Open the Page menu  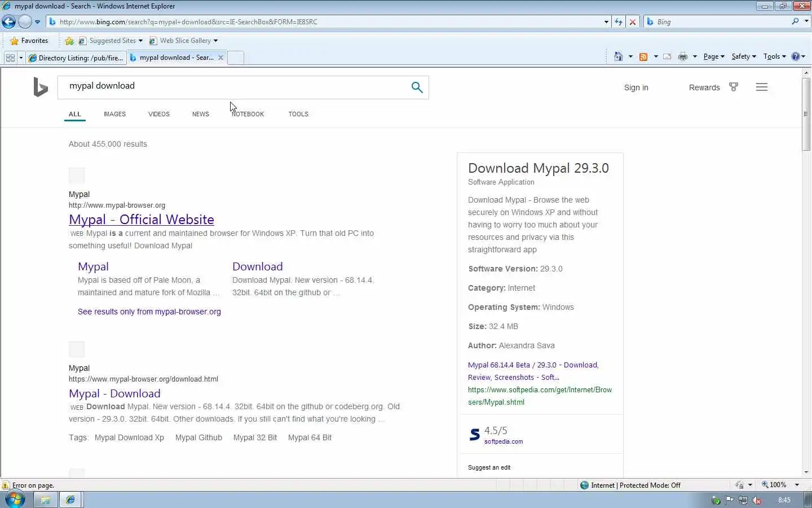click(714, 56)
